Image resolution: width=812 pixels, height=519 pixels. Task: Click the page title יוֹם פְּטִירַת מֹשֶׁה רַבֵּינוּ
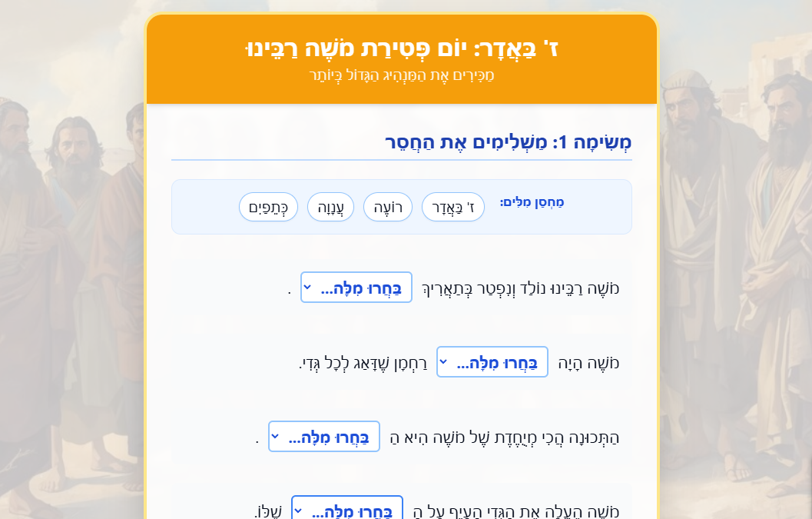[x=402, y=48]
